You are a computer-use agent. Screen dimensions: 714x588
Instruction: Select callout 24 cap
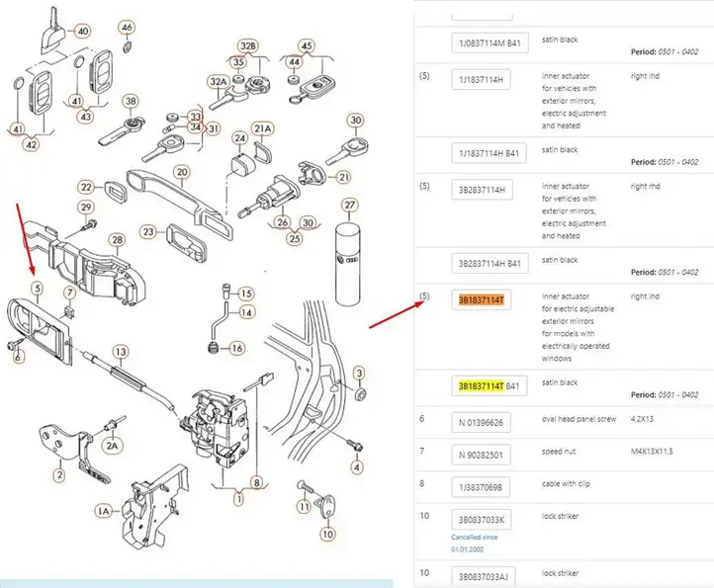[240, 138]
